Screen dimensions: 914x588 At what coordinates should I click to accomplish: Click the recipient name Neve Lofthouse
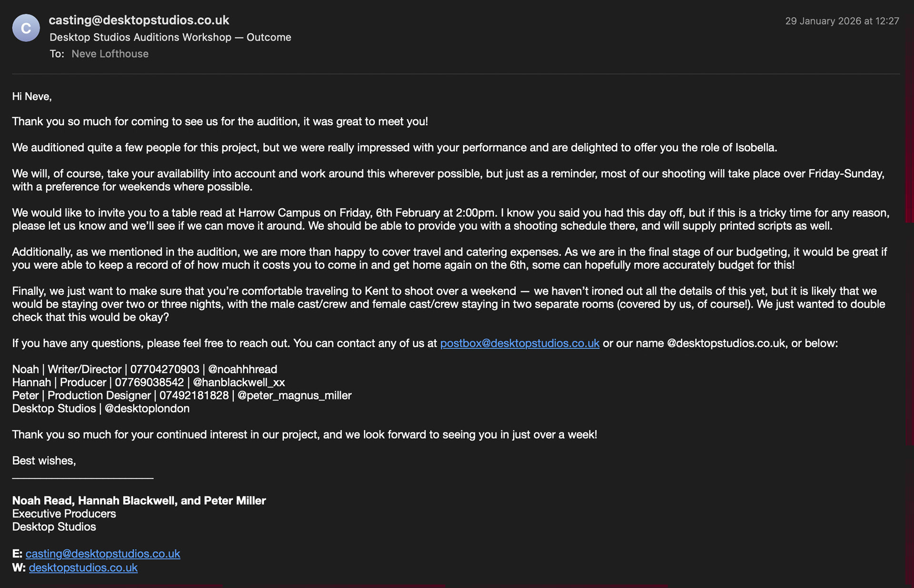(x=110, y=54)
